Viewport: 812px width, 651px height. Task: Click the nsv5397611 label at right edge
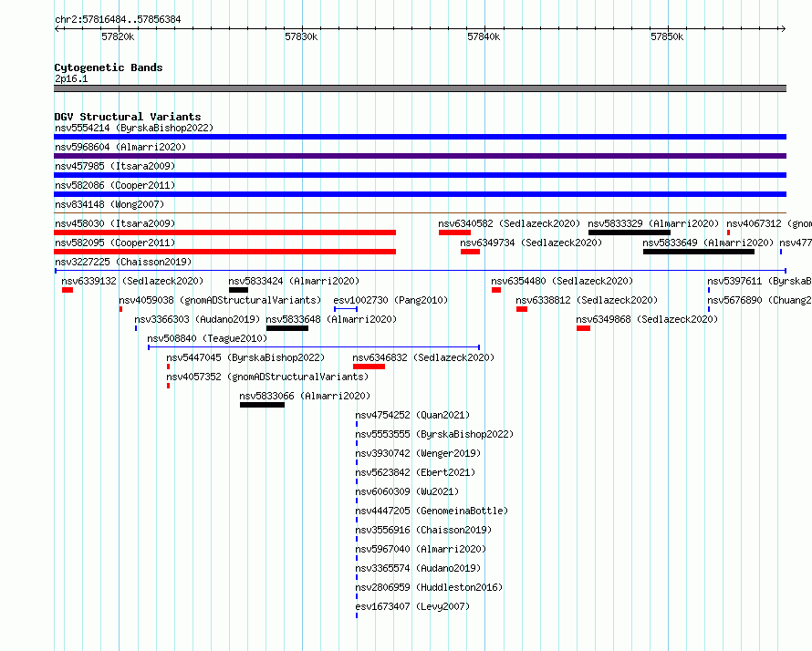point(759,281)
